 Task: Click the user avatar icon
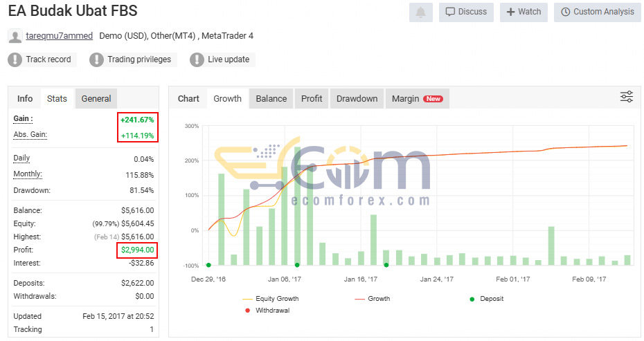tap(15, 37)
